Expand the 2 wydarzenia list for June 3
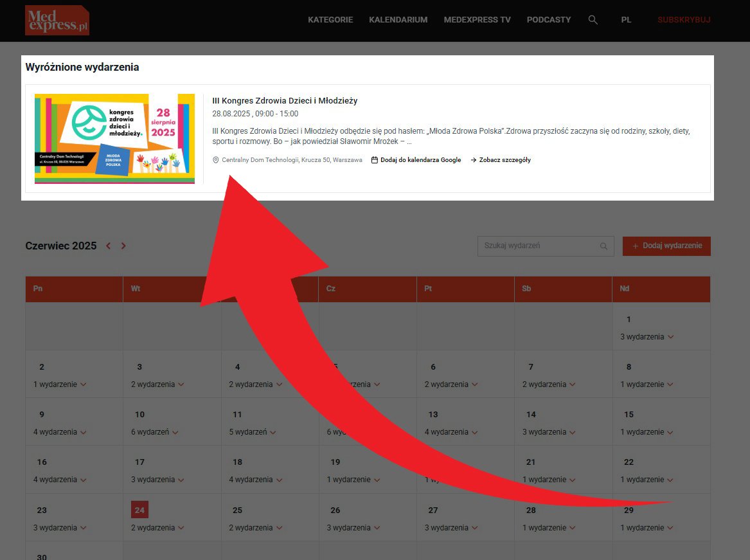The width and height of the screenshot is (750, 560). [x=157, y=384]
